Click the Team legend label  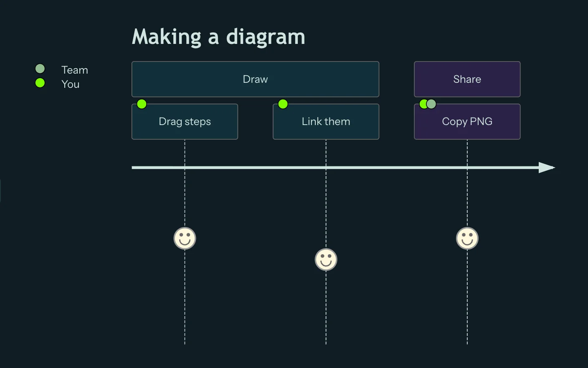click(x=75, y=70)
